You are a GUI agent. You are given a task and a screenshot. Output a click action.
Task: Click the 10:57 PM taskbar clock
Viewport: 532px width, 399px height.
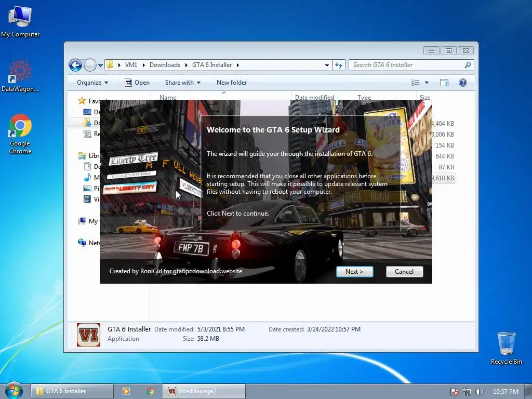coord(506,392)
